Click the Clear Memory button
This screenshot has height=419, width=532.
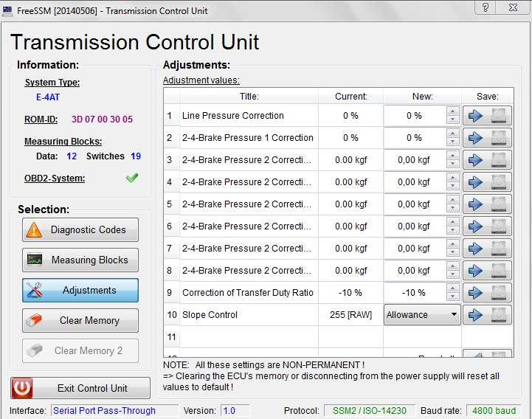click(x=80, y=320)
